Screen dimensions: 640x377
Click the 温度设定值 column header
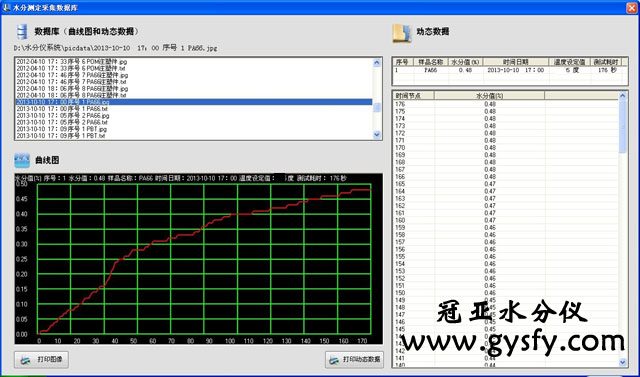coord(569,62)
